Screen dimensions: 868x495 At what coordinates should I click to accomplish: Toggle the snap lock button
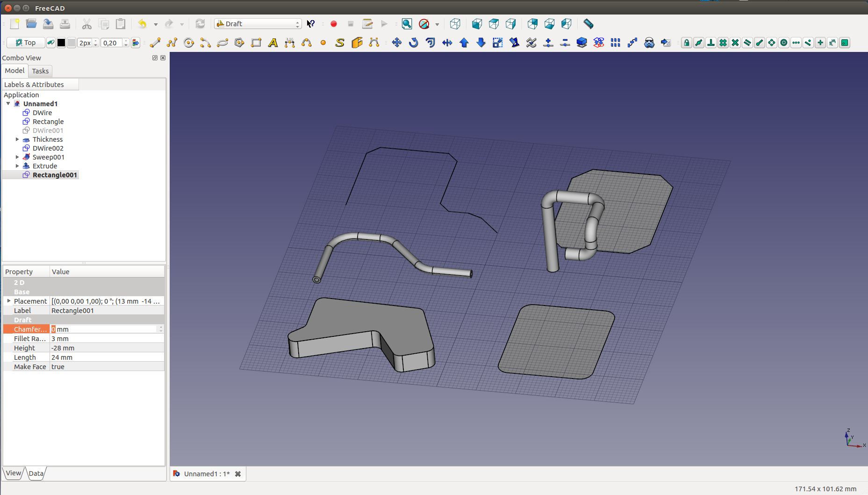[x=686, y=43]
